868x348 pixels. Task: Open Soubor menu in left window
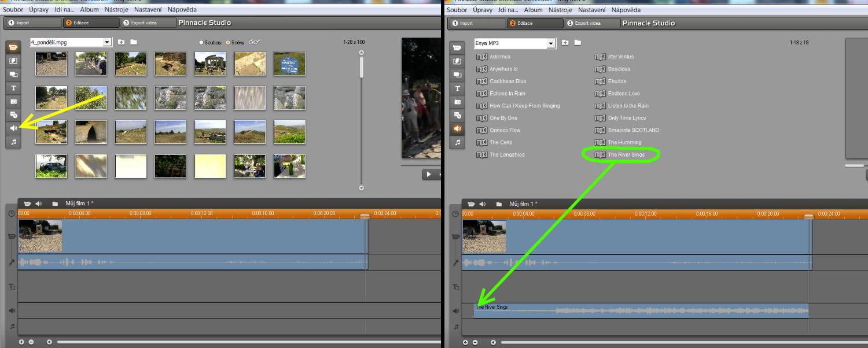click(x=13, y=10)
